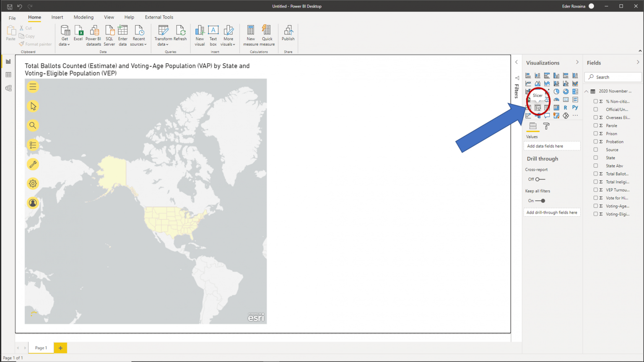Screen dimensions: 644x362
Task: Click the Publish button
Action: coord(288,33)
